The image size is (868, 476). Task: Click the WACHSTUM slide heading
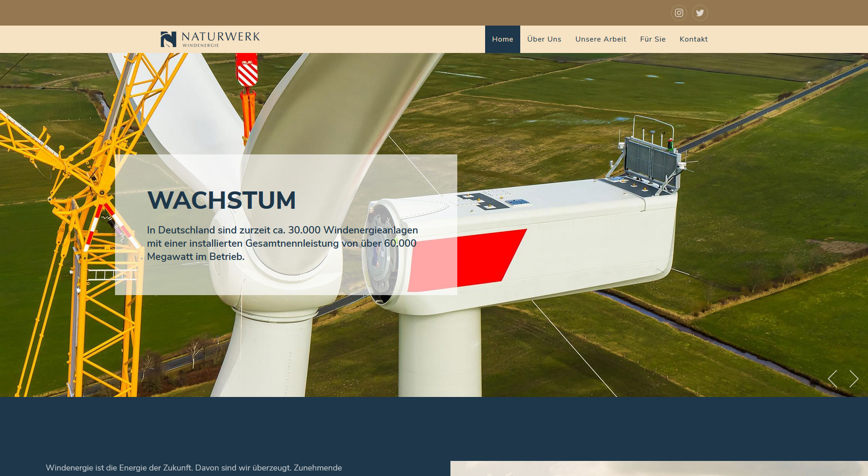[x=221, y=201]
